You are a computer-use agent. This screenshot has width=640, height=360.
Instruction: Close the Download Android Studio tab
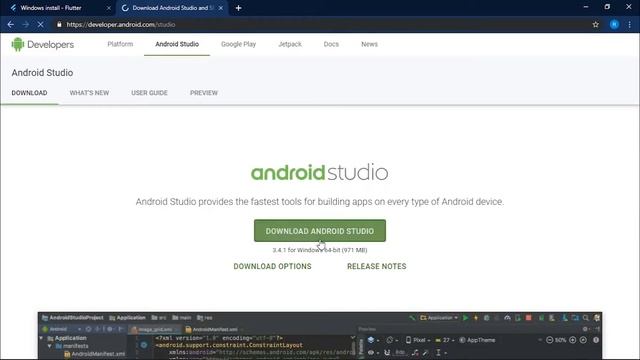click(221, 8)
